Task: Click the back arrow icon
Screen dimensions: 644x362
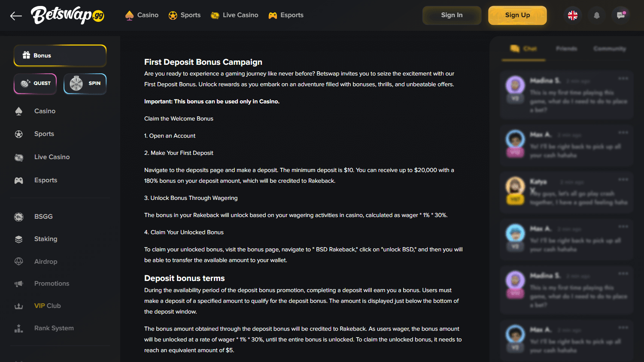Action: click(x=16, y=16)
